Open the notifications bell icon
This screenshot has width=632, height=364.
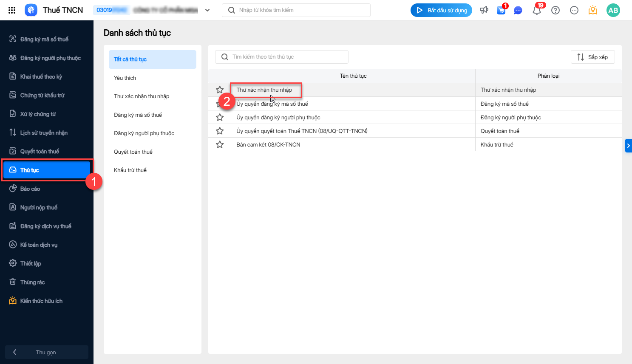click(537, 11)
